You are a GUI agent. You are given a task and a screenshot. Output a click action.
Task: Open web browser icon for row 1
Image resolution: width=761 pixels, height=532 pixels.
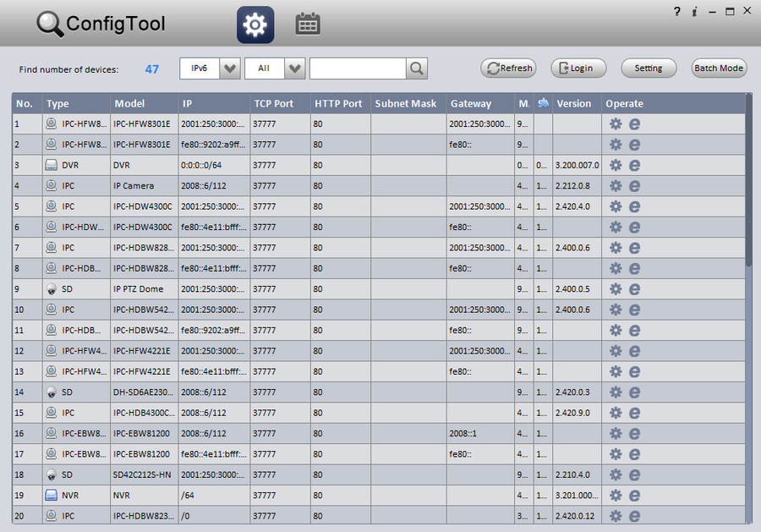click(634, 123)
